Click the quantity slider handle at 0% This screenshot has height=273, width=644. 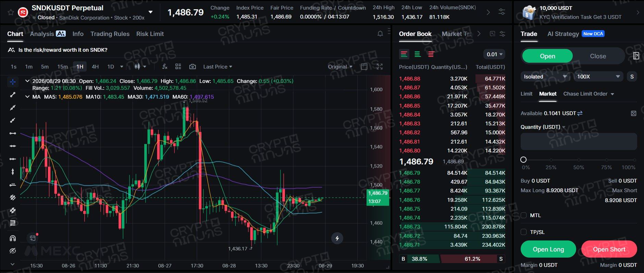523,160
